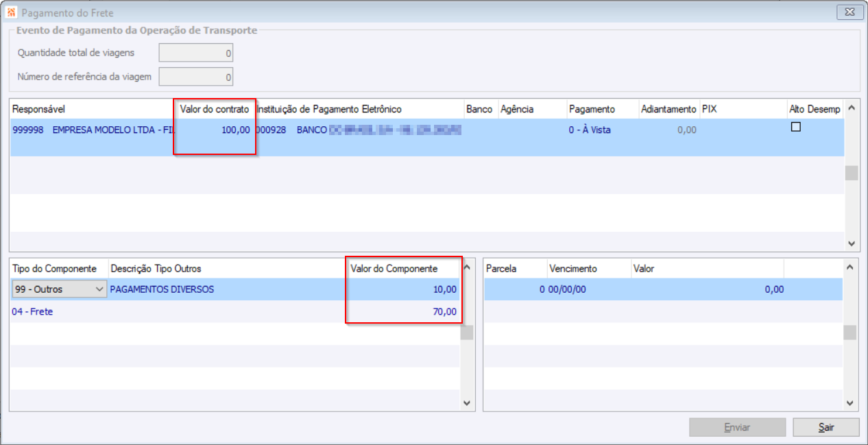The width and height of the screenshot is (868, 445).
Task: Click the installments grid scrollbar down arrow
Action: tap(850, 403)
